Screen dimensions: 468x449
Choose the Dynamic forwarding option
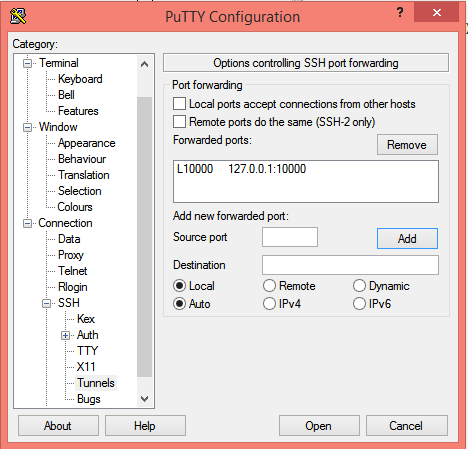[x=359, y=286]
